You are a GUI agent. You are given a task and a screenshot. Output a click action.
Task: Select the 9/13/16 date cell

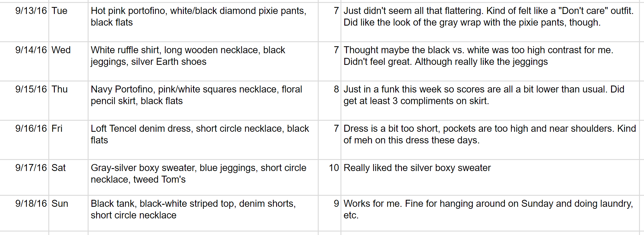coord(24,22)
